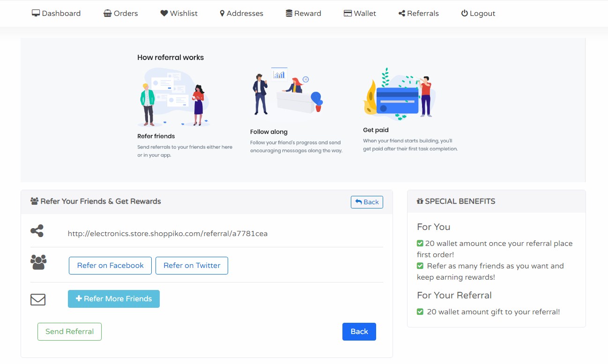The image size is (608, 364).
Task: Add another friend with Refer More Friends
Action: (x=114, y=299)
